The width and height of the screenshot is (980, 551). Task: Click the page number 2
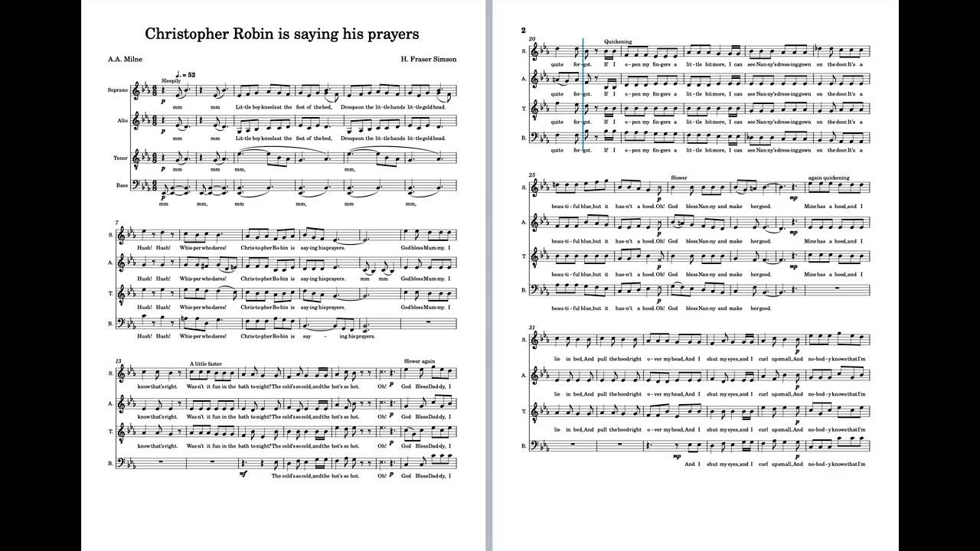pyautogui.click(x=524, y=30)
